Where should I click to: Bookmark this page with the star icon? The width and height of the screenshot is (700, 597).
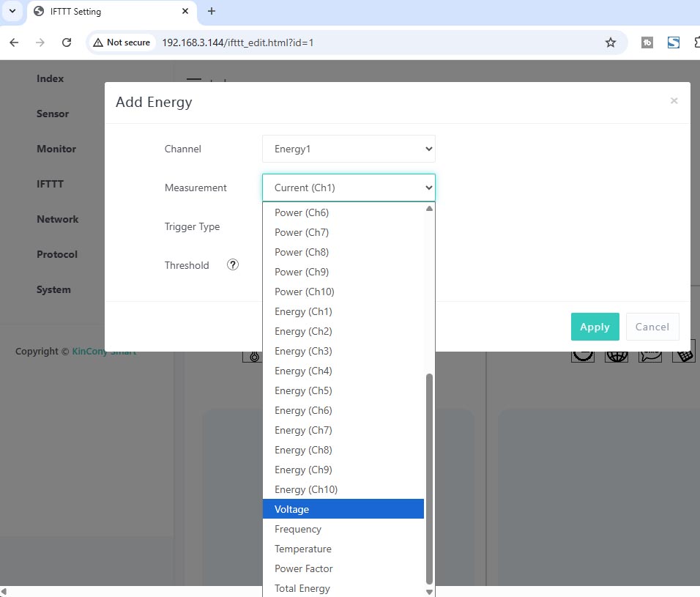(610, 42)
